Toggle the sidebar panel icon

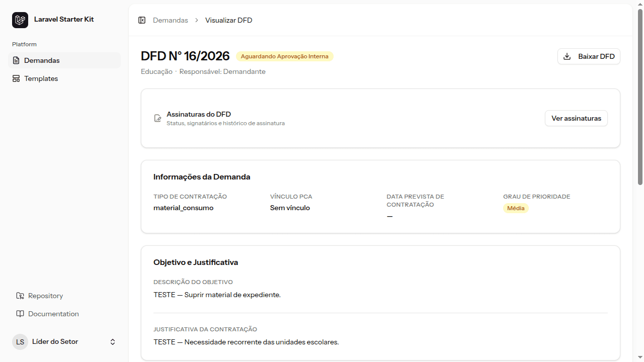pos(142,20)
